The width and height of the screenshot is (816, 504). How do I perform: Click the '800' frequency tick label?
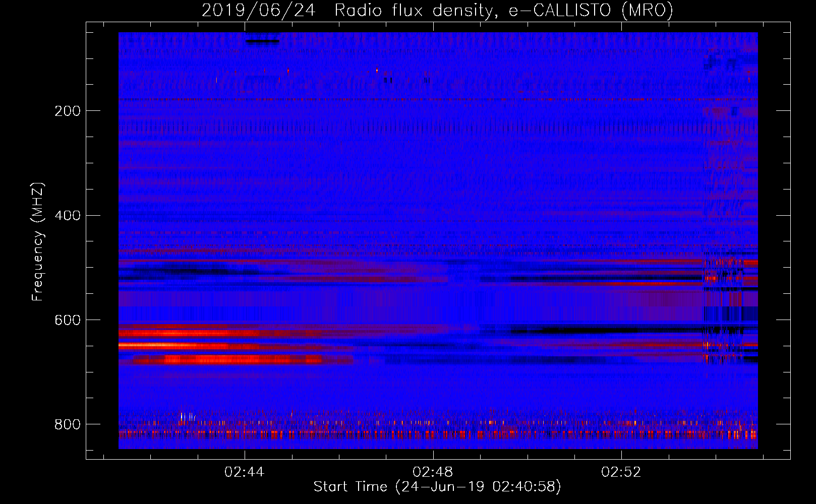tap(67, 424)
